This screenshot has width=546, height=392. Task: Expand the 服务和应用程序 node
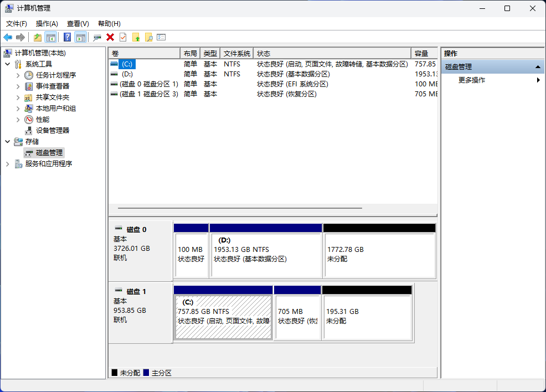pyautogui.click(x=8, y=164)
